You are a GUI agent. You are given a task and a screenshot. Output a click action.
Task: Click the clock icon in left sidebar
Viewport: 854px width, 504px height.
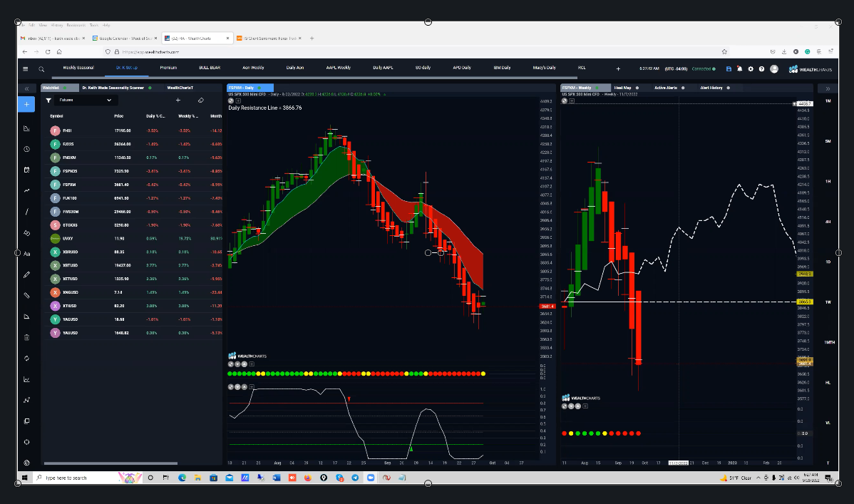point(26,149)
